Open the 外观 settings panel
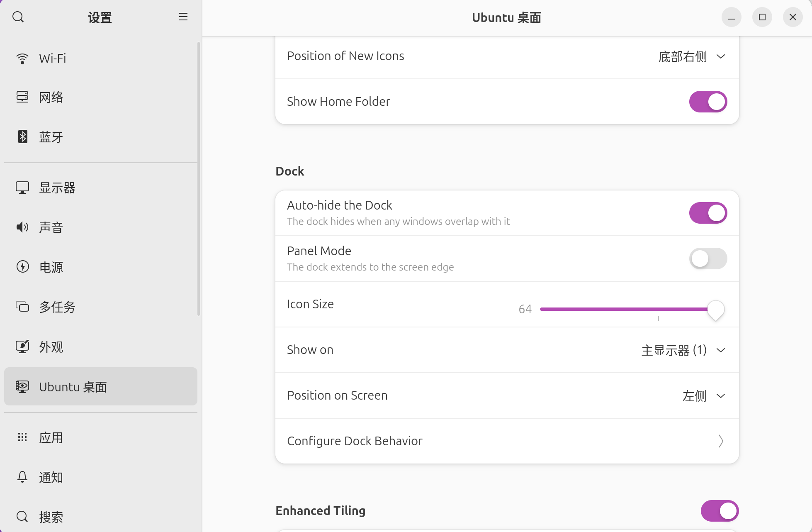Image resolution: width=812 pixels, height=532 pixels. point(101,347)
